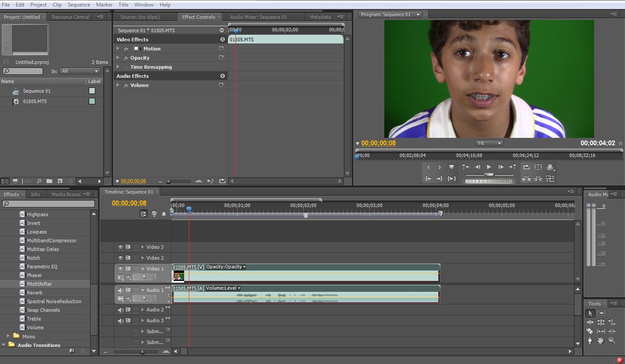Select the Track Select tool

[601, 312]
